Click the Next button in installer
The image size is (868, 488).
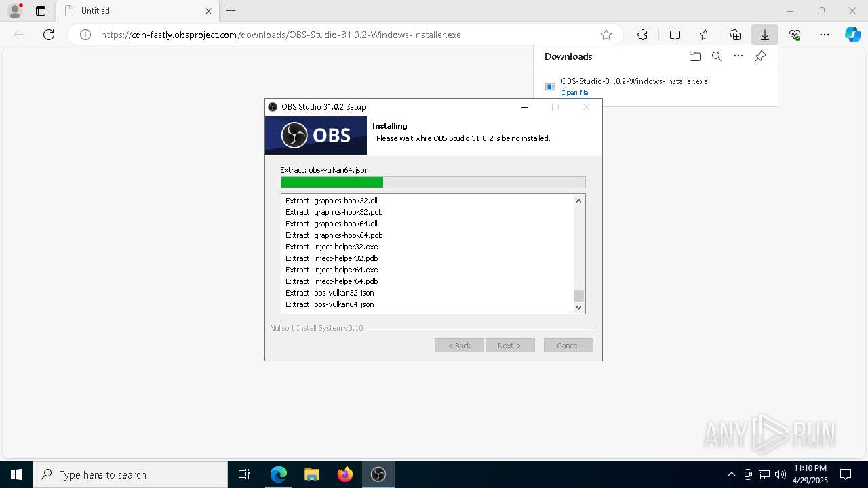tap(510, 346)
